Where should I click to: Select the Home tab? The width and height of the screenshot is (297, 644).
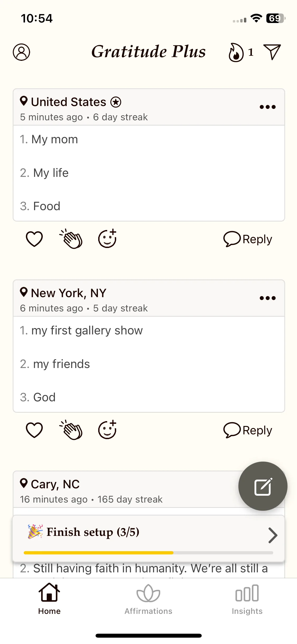pyautogui.click(x=49, y=600)
